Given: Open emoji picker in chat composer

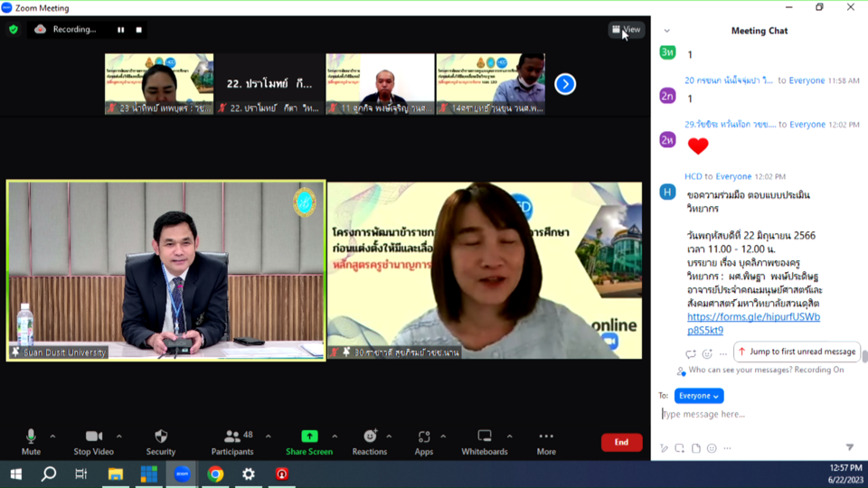Looking at the screenshot, I should point(712,448).
